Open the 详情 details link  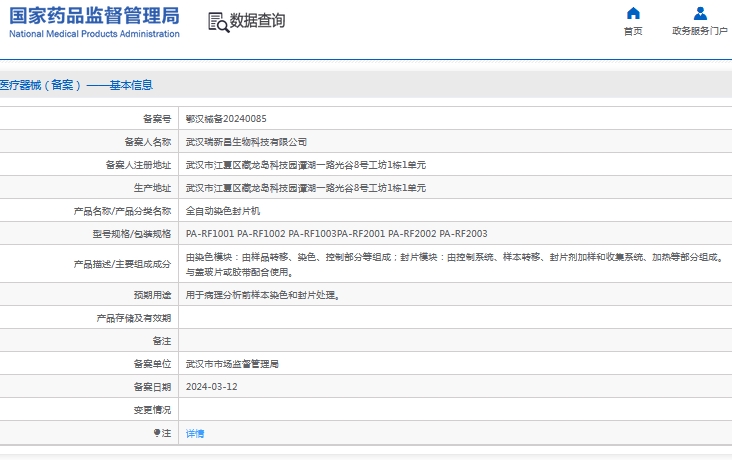click(x=195, y=433)
